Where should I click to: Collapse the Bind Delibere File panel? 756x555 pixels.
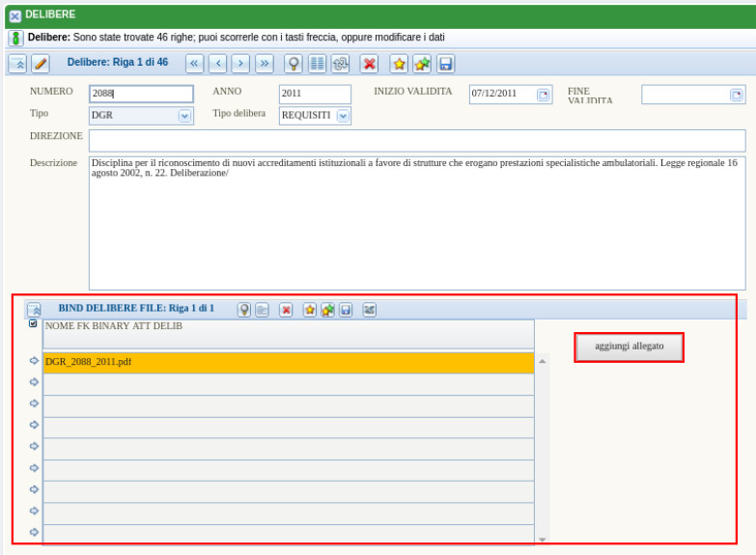34,310
